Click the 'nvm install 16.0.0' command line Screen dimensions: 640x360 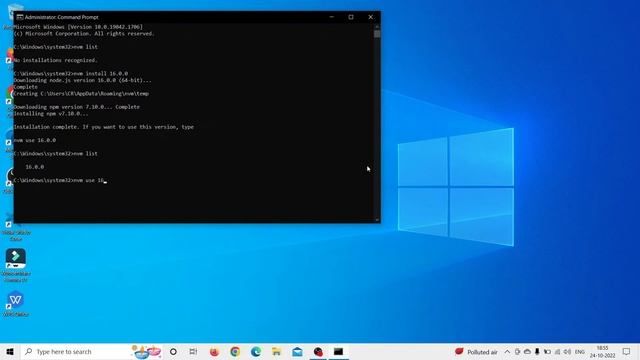click(71, 73)
